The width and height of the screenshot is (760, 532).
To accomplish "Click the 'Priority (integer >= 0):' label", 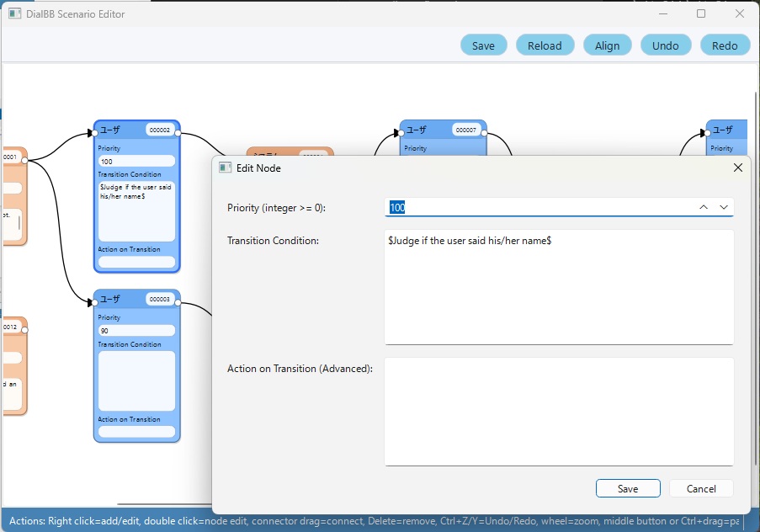I will pyautogui.click(x=276, y=208).
